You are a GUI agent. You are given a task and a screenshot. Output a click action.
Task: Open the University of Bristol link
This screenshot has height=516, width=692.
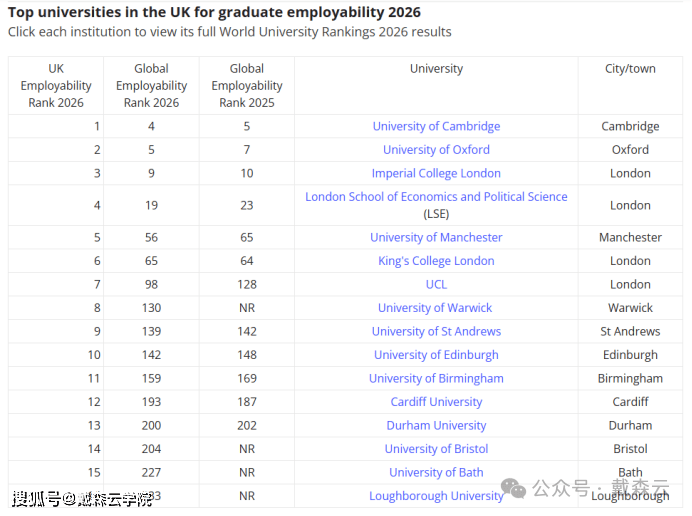(x=436, y=449)
